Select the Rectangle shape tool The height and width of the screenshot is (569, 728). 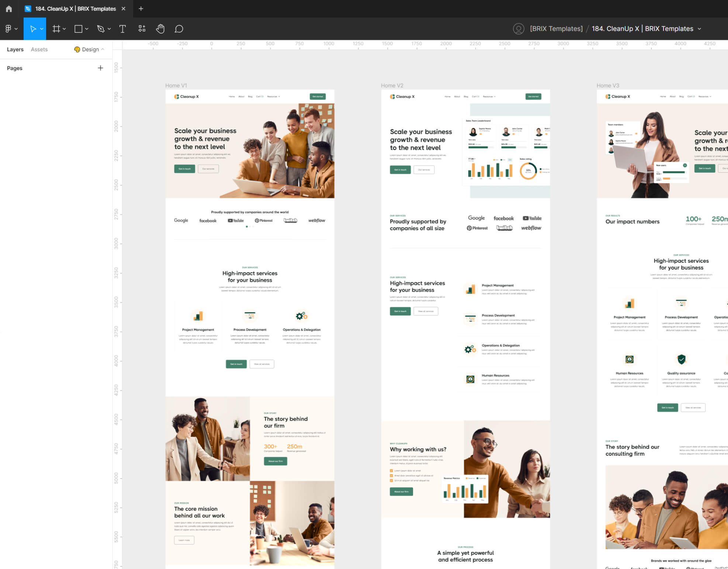click(78, 29)
